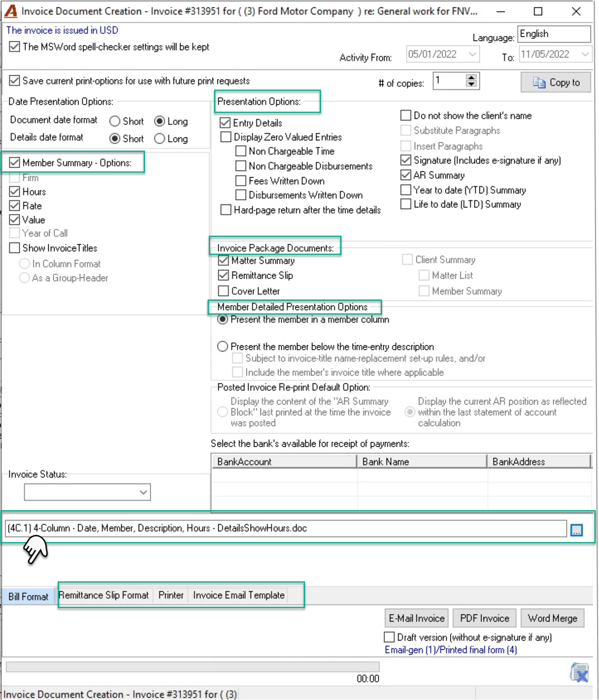Open the Printer tab
The width and height of the screenshot is (599, 700).
[x=171, y=595]
